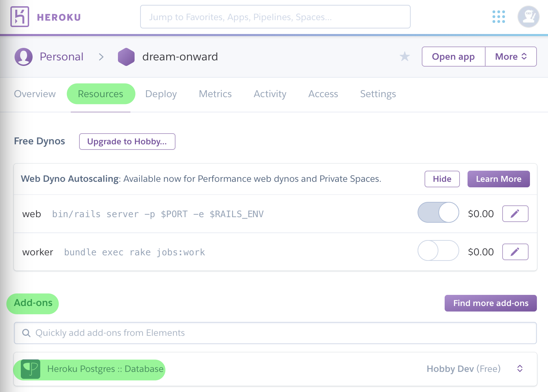Edit the web dyno with pencil icon
The width and height of the screenshot is (548, 392).
pyautogui.click(x=515, y=214)
